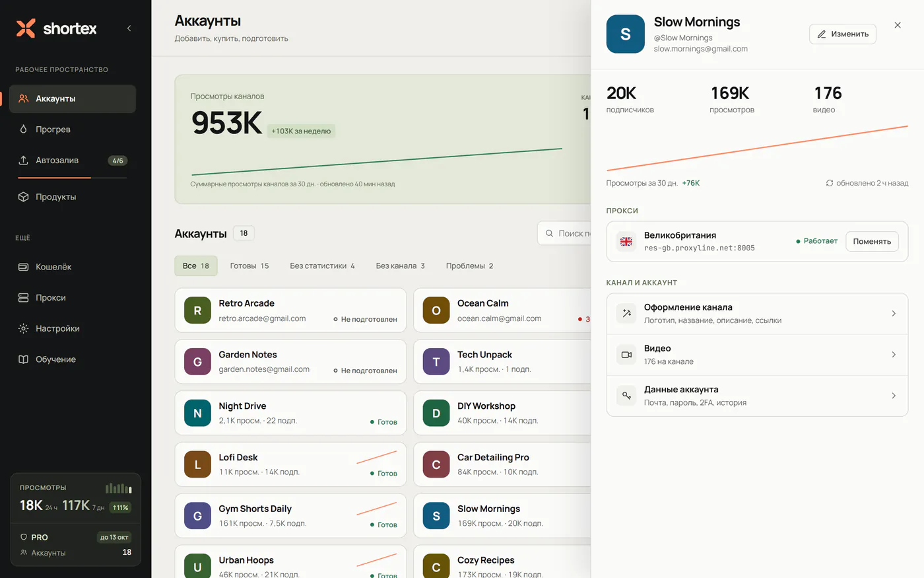
Task: Click the Кошелёк wallet icon
Action: tap(23, 267)
